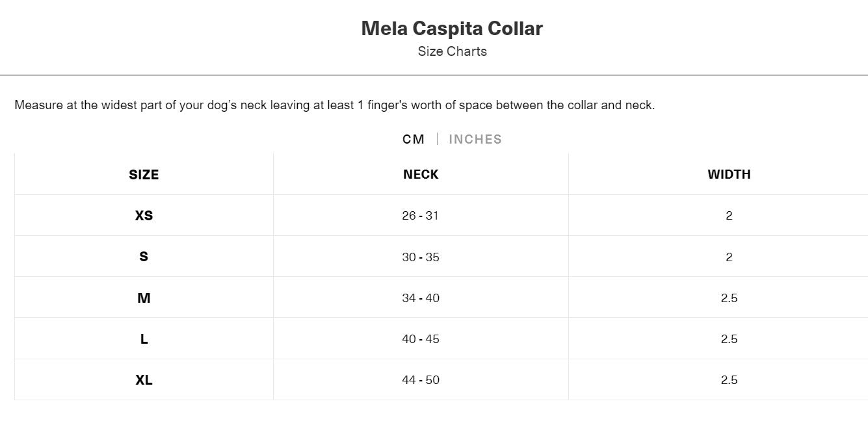Click the Size Charts subtitle
Viewport: 868px width, 423px height.
(453, 51)
